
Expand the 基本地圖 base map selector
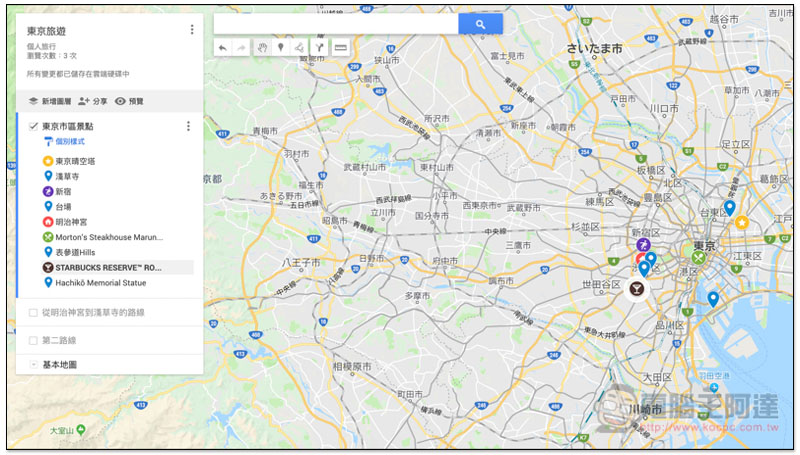33,364
